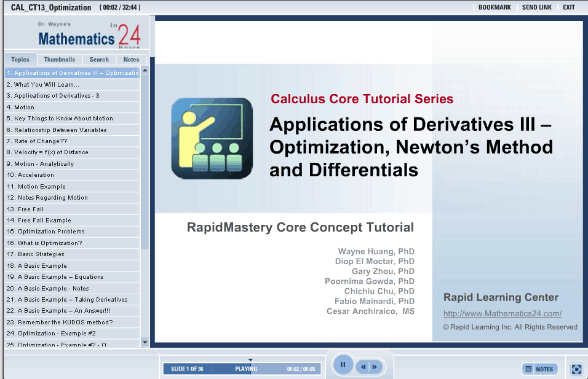This screenshot has width=588, height=379.
Task: Click the Mathematics in 24 Hours logo
Action: (90, 36)
